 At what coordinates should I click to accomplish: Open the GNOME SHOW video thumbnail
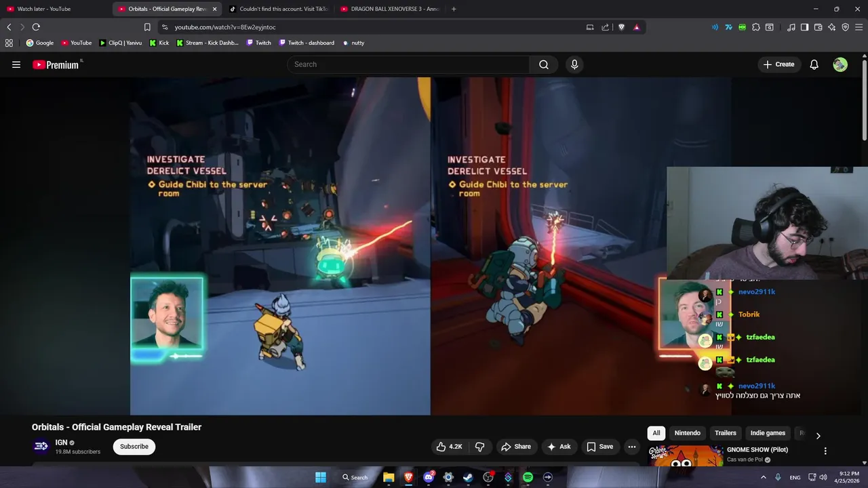[x=685, y=456]
